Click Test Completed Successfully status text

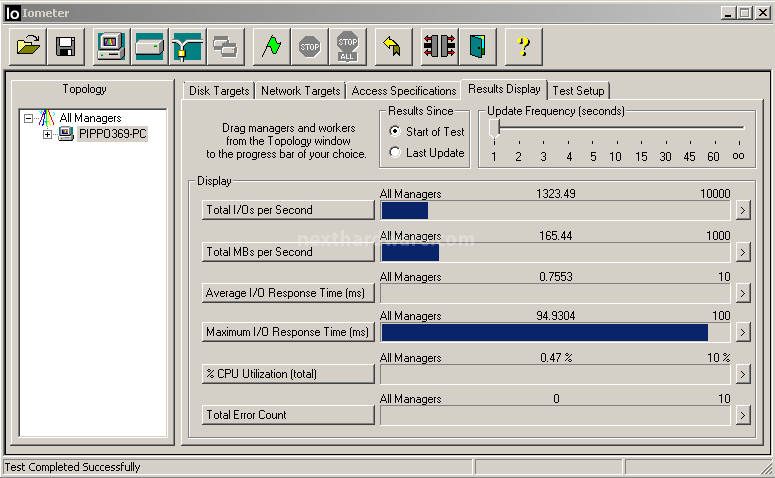72,467
